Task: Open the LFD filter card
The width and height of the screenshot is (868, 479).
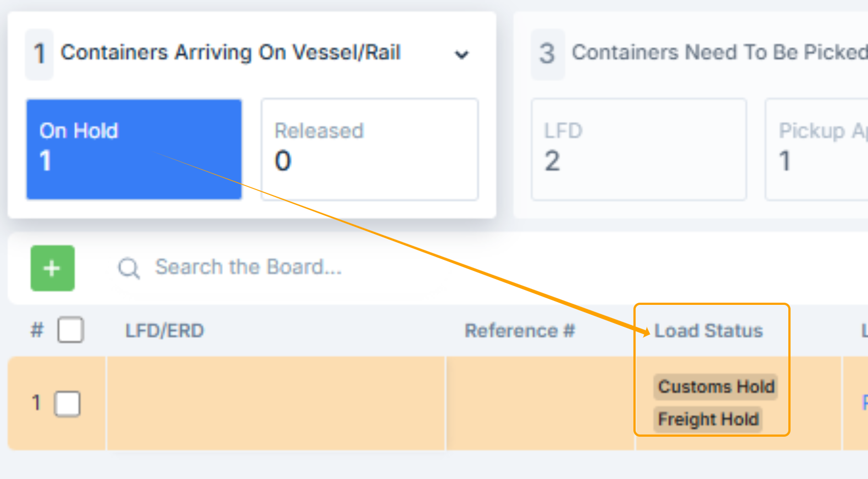Action: [x=638, y=149]
